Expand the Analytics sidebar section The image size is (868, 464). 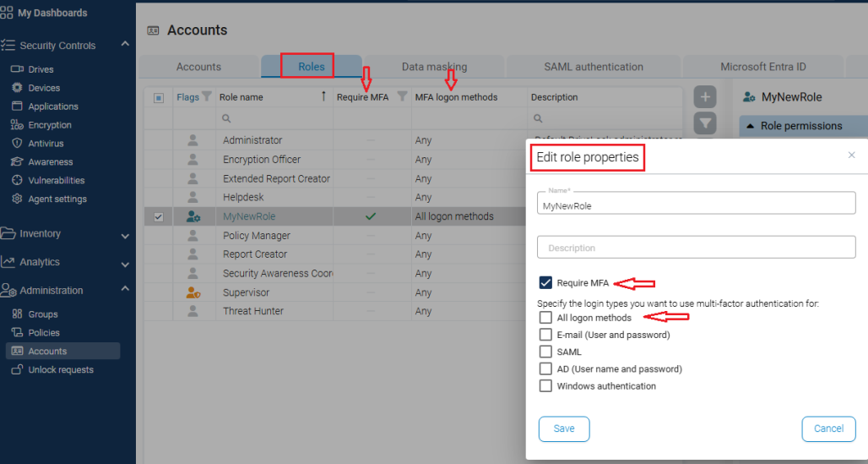[x=125, y=264]
